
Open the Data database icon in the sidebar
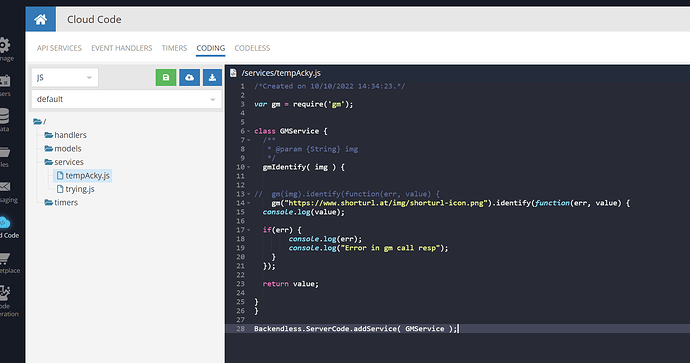(x=4, y=116)
